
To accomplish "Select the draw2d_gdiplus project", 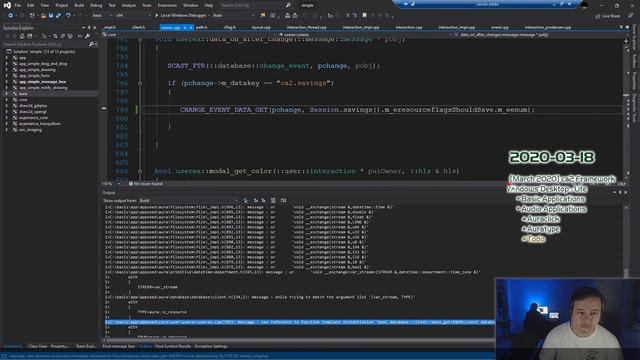I will pyautogui.click(x=33, y=106).
